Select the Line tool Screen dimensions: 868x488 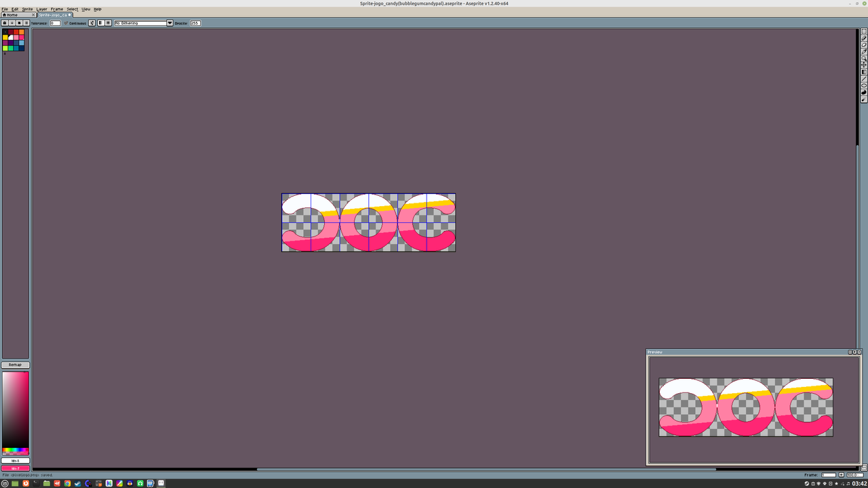click(x=864, y=79)
